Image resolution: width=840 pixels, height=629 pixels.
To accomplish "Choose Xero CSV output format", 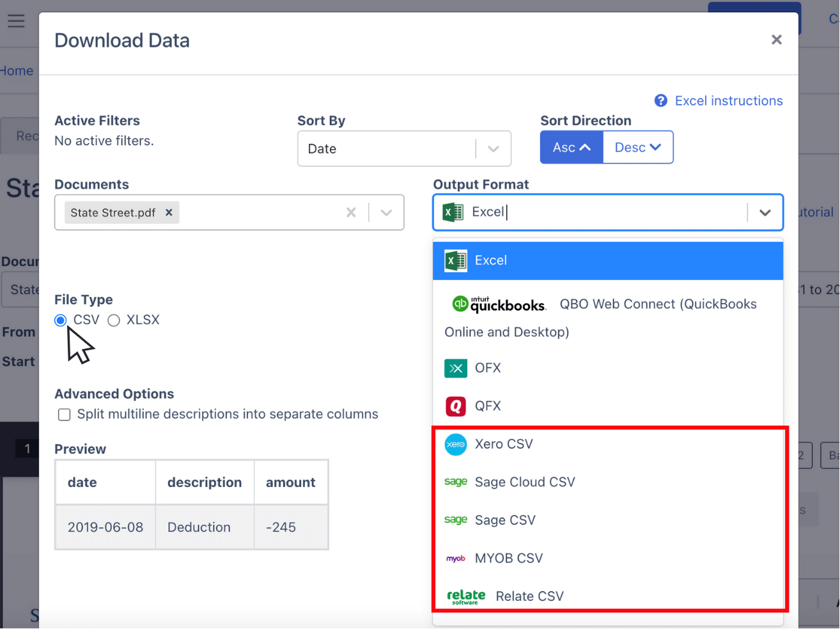I will (608, 444).
